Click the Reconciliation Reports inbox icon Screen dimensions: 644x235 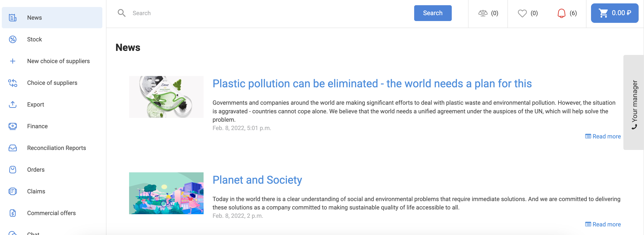[12, 148]
